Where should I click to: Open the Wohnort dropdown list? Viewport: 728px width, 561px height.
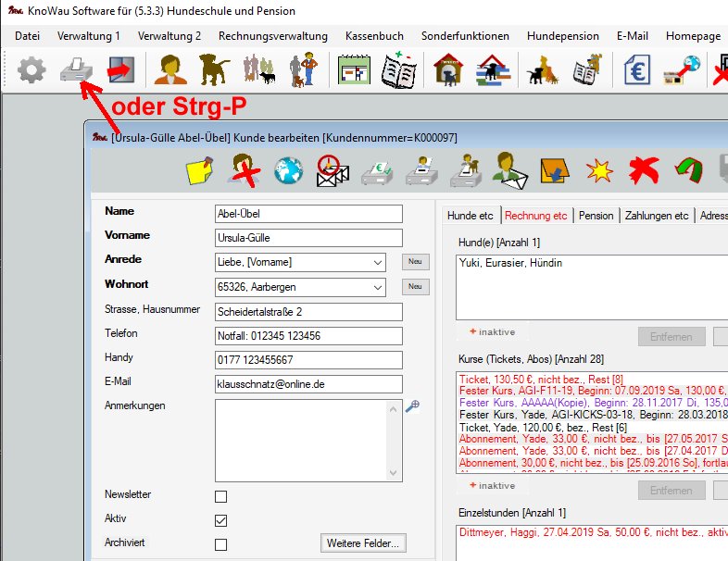tap(376, 287)
